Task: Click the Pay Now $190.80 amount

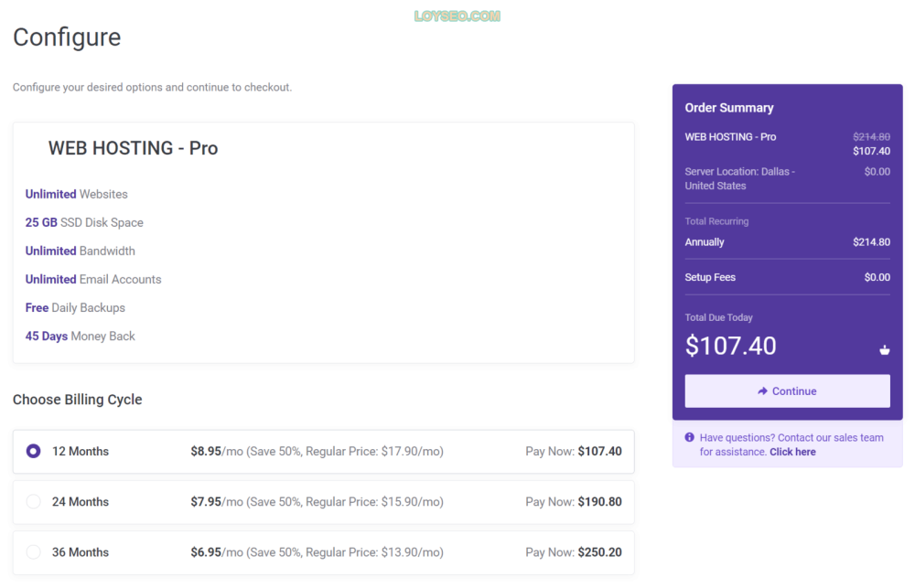Action: click(600, 502)
